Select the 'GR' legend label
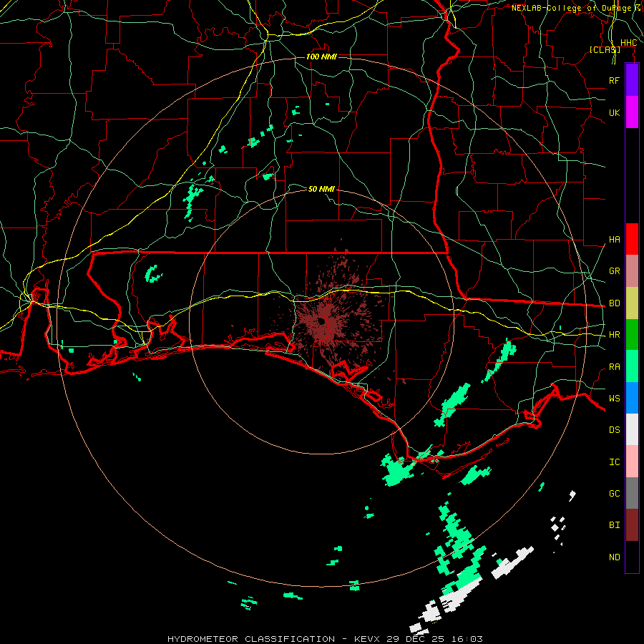Screen dimensions: 644x644 614,271
